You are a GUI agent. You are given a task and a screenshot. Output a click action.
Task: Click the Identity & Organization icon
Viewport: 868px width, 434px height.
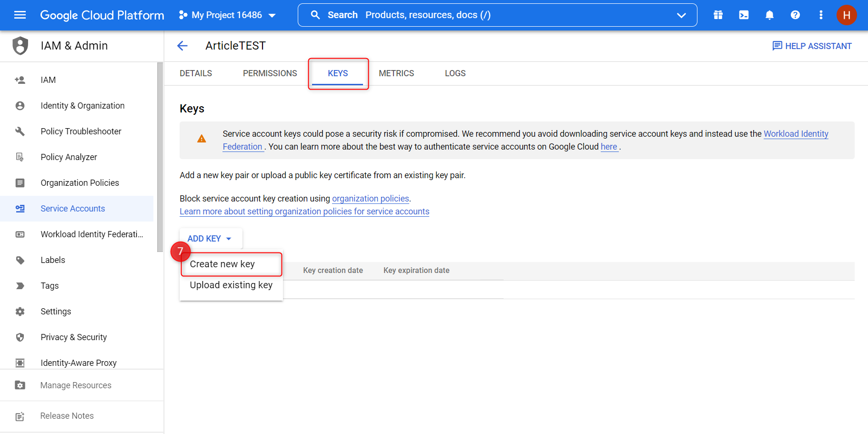coord(20,106)
